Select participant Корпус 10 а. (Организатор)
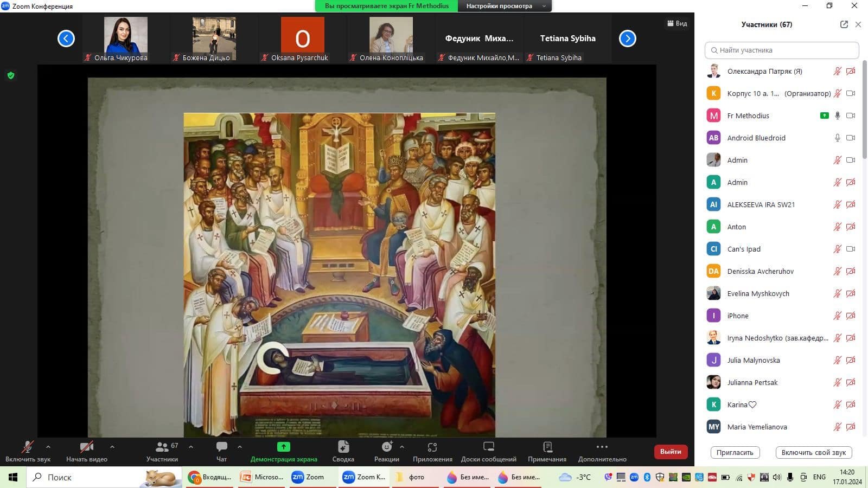868x488 pixels. 782,93
